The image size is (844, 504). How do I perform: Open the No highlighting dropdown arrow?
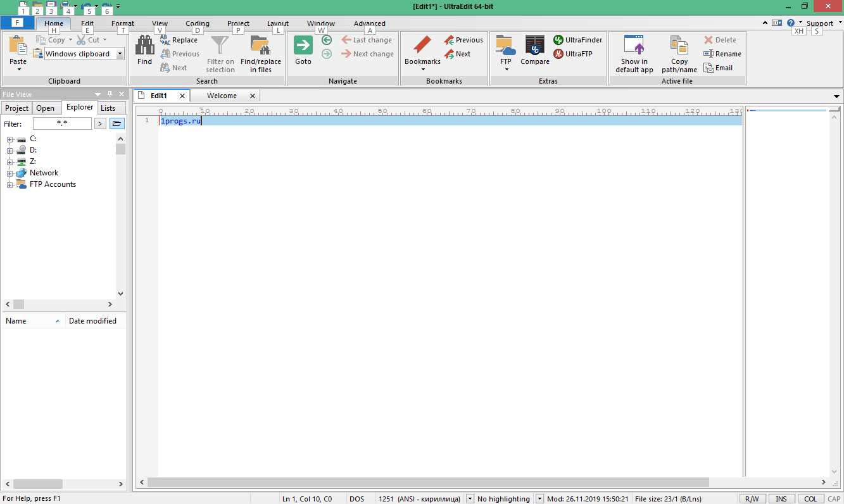click(539, 499)
